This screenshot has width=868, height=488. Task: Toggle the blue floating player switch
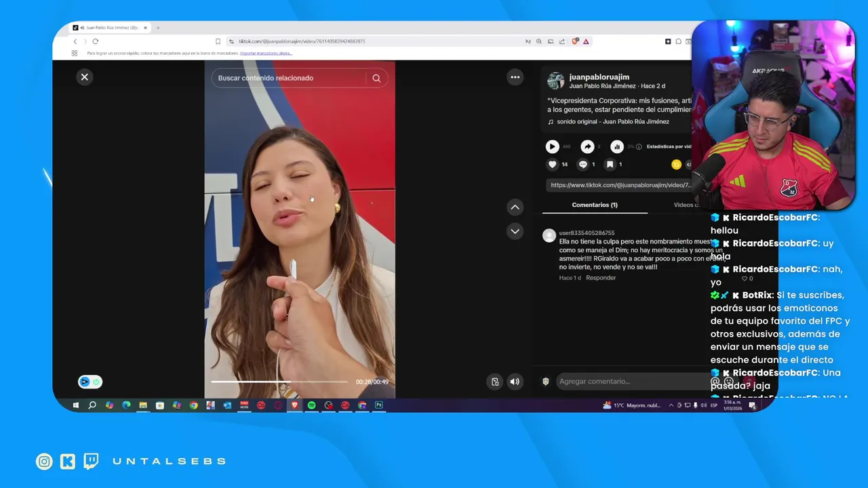90,382
